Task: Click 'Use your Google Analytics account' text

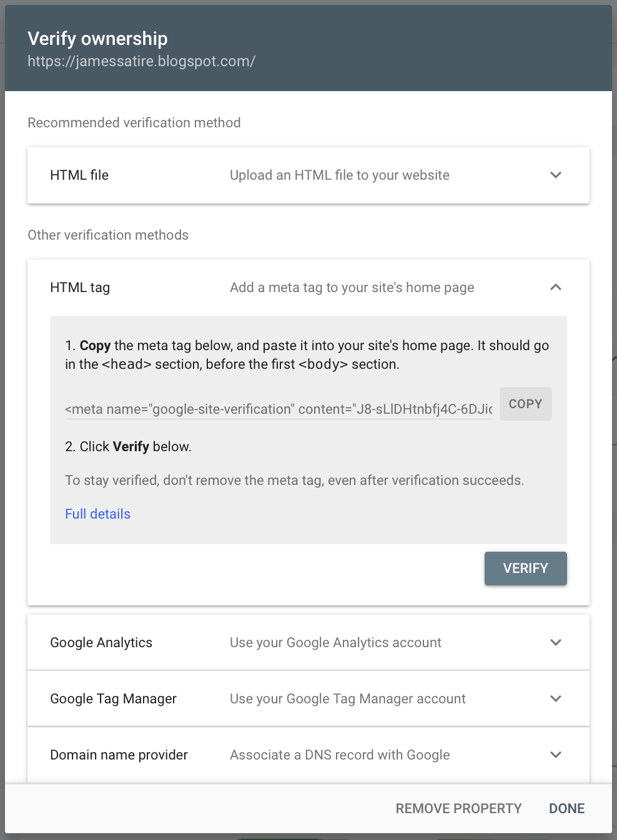Action: point(335,643)
